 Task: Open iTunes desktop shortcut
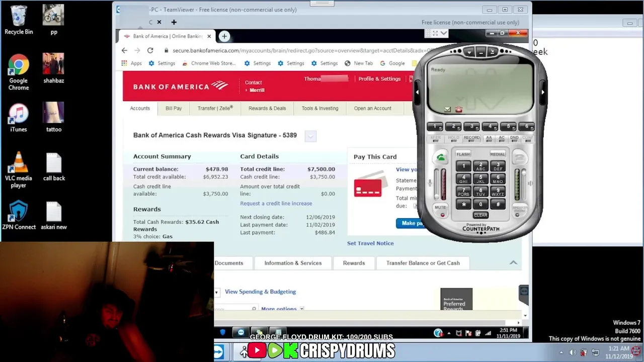pos(19,118)
